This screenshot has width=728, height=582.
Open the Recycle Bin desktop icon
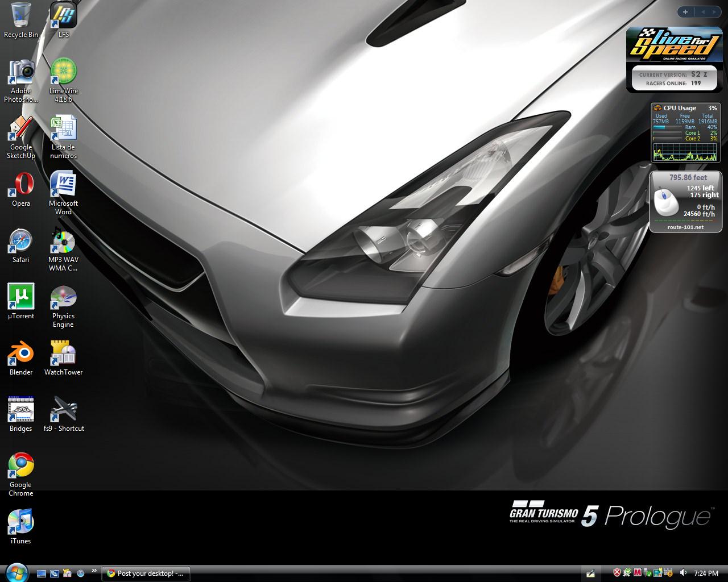click(21, 20)
